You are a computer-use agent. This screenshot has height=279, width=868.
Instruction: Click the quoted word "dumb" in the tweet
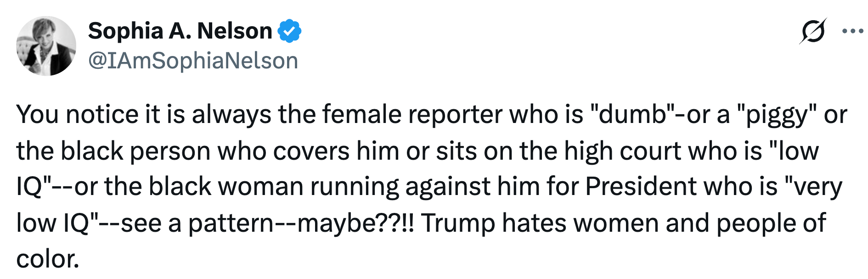[632, 115]
